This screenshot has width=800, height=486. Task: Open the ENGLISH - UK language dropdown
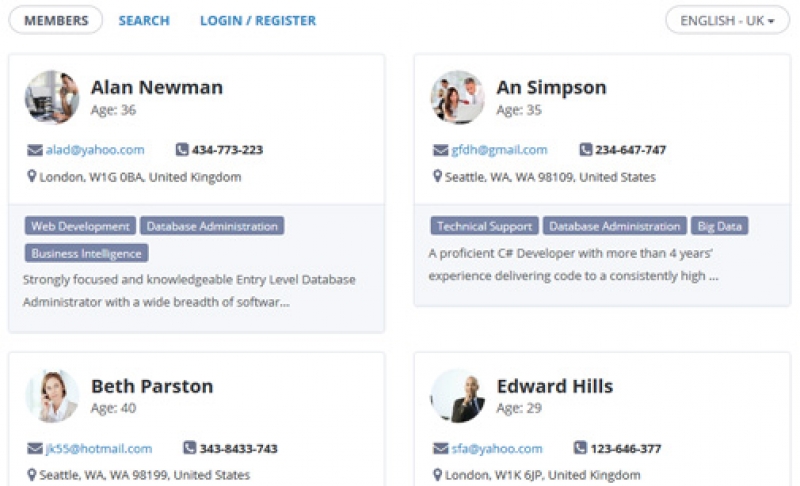pyautogui.click(x=727, y=20)
